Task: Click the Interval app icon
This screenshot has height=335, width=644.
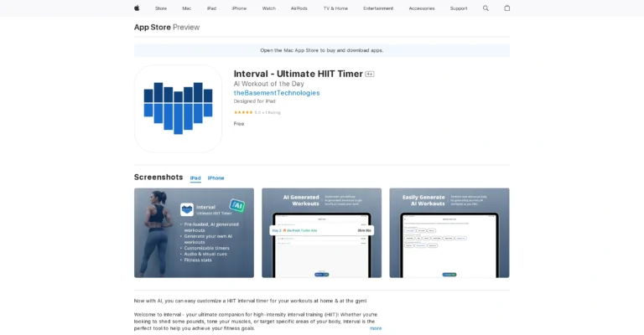Action: pos(178,108)
